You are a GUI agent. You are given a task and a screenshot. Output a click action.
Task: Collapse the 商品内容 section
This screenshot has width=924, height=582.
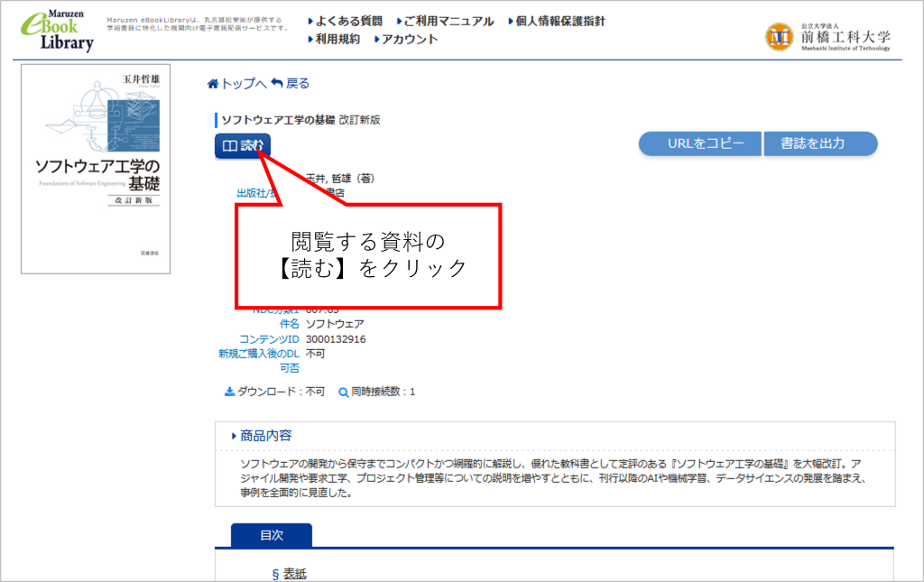pyautogui.click(x=261, y=436)
